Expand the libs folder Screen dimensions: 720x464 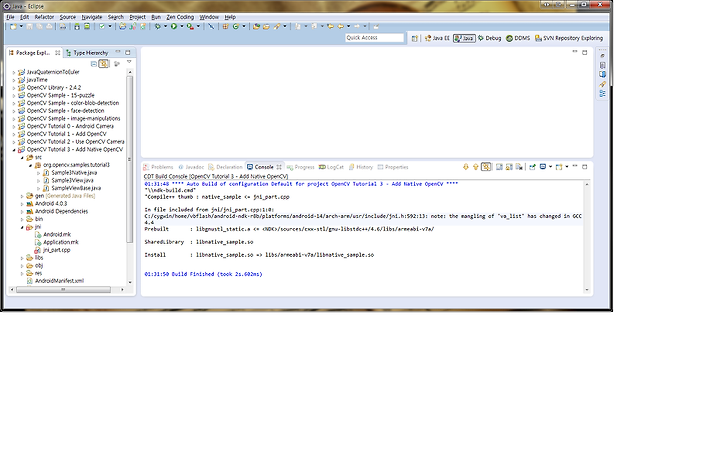(22, 258)
